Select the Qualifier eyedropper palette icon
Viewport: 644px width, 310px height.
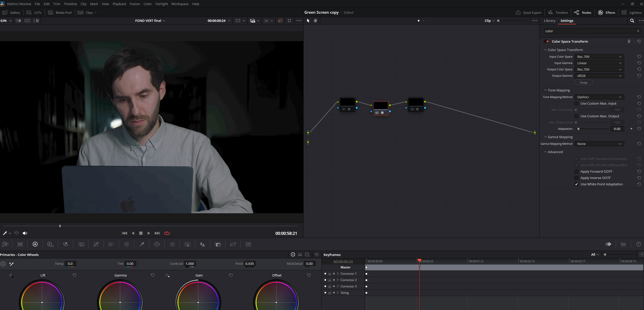point(142,244)
